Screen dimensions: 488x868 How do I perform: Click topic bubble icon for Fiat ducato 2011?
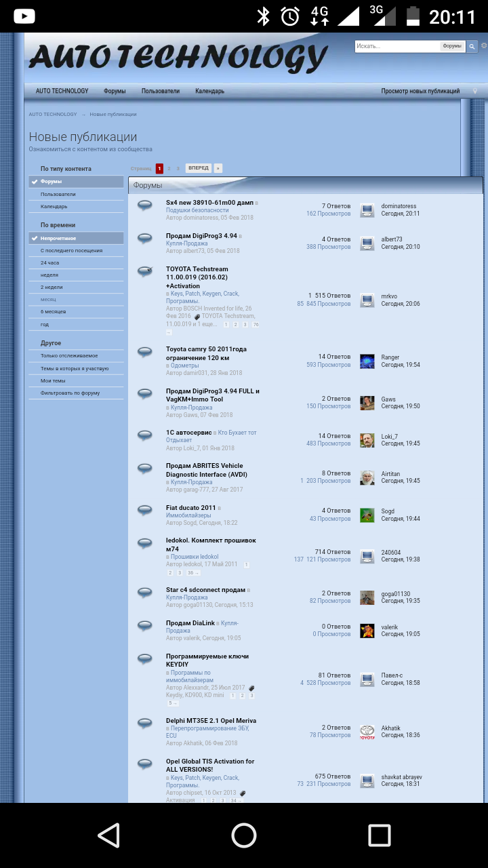[x=144, y=510]
